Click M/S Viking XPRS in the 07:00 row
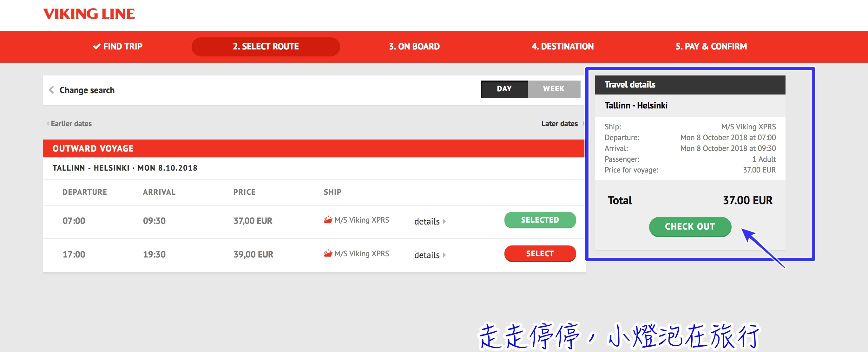Image resolution: width=868 pixels, height=352 pixels. [x=362, y=220]
